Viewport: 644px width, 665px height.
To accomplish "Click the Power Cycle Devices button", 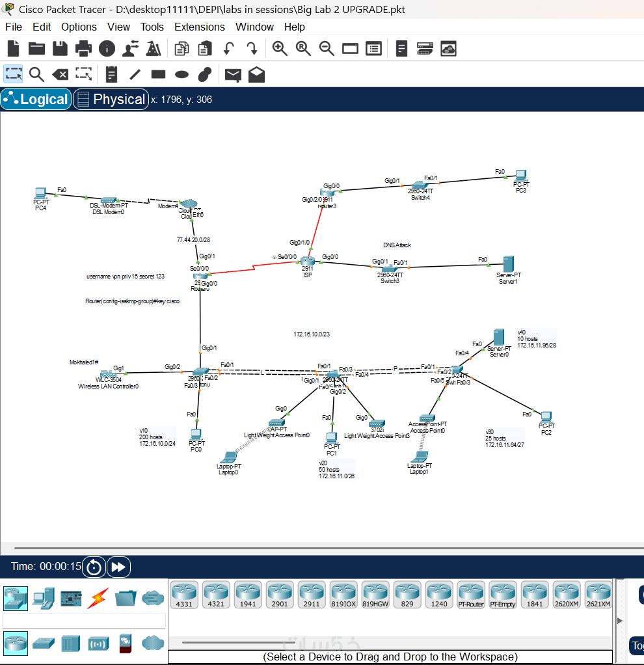I will [x=94, y=567].
